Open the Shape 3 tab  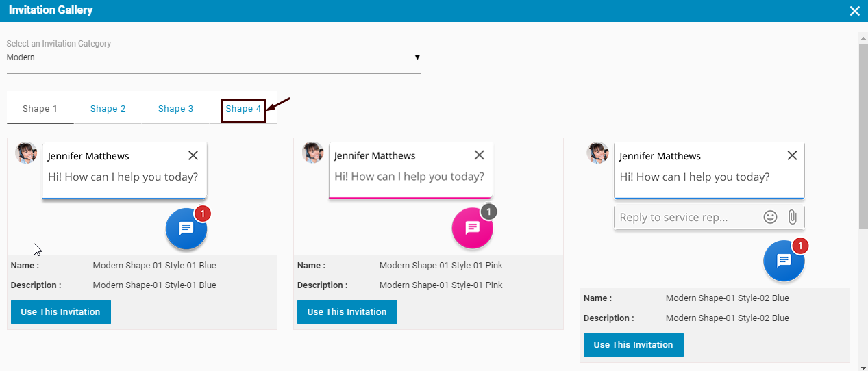(175, 109)
